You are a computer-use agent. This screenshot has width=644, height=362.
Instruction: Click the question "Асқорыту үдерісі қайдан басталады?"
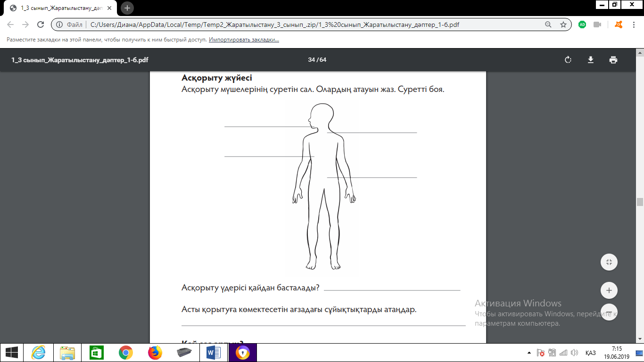[251, 288]
